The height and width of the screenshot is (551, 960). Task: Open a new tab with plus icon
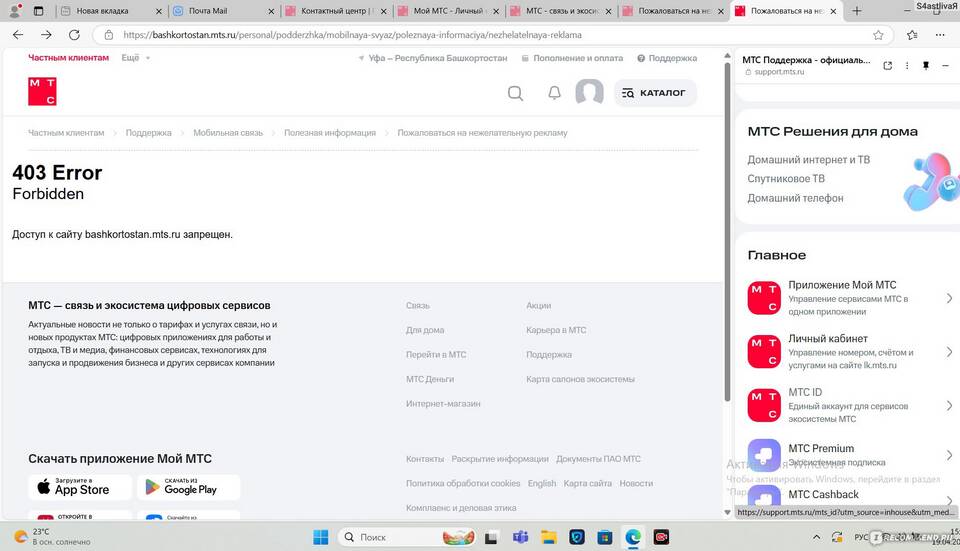857,10
